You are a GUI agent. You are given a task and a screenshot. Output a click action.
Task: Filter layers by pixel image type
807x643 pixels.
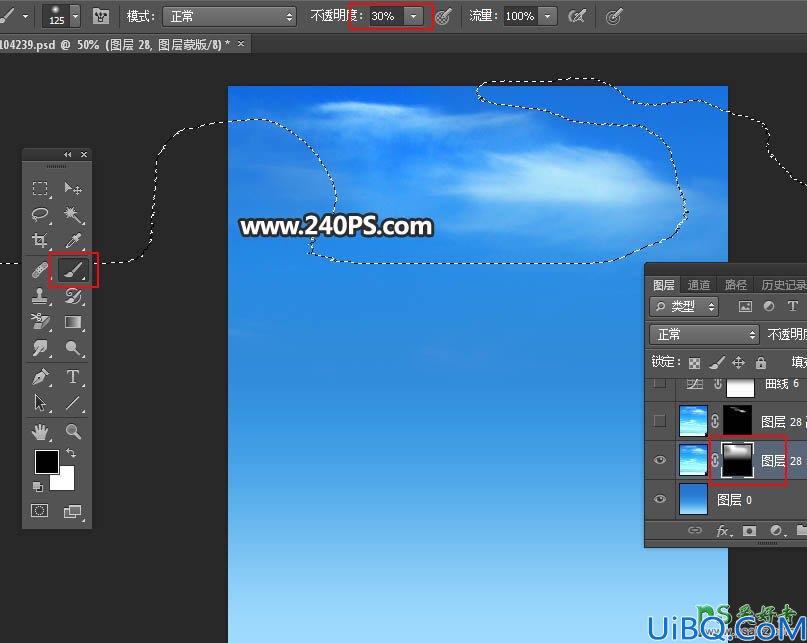coord(745,307)
